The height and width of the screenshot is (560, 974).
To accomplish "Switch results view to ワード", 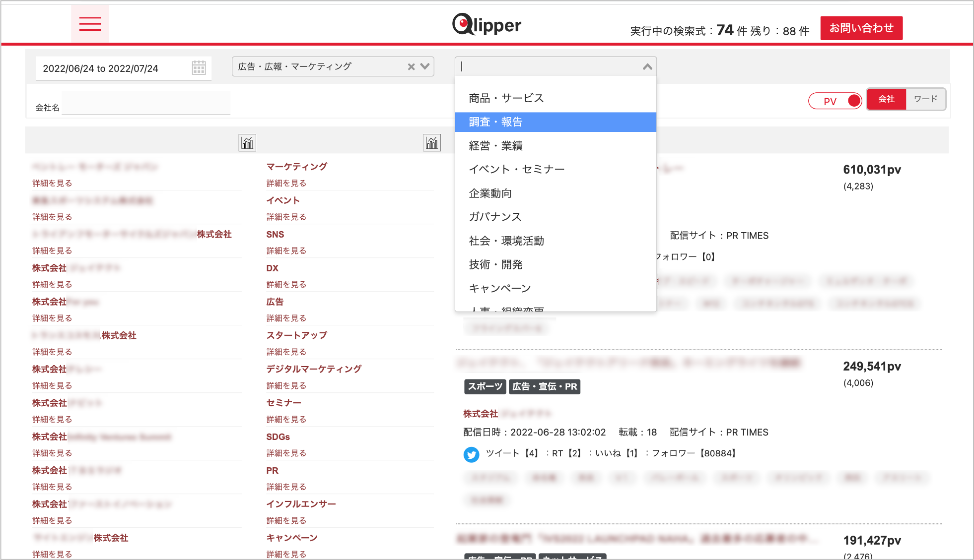I will (x=925, y=99).
